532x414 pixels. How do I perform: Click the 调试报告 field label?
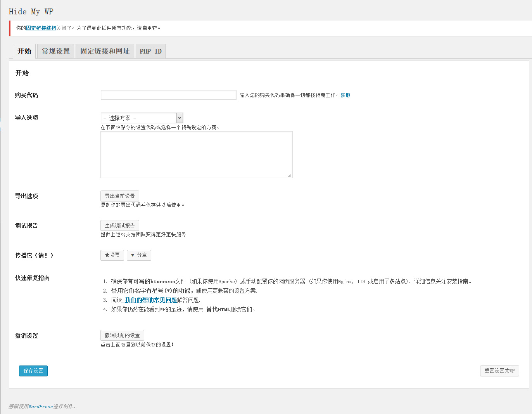[x=27, y=225]
